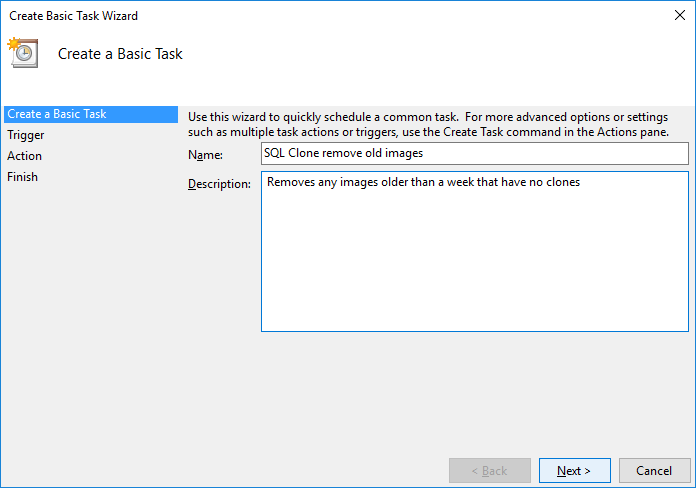Click the Description label

click(x=219, y=185)
